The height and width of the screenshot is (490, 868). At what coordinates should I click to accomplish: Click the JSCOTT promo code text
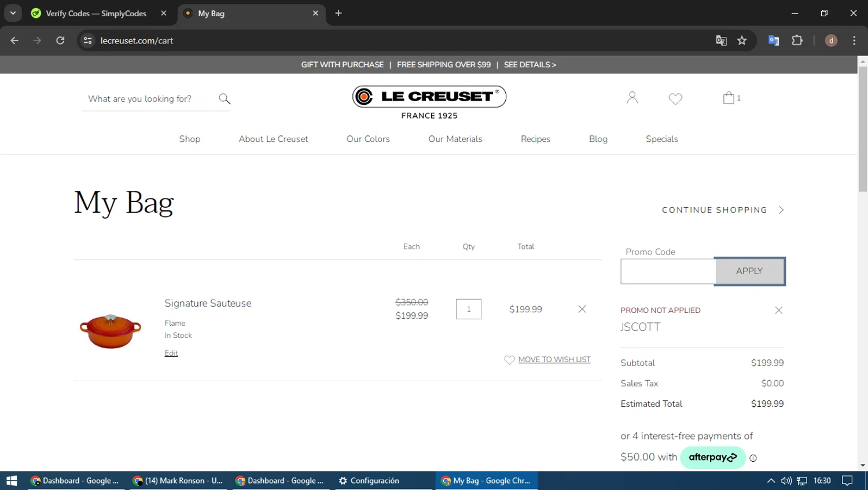pos(641,327)
